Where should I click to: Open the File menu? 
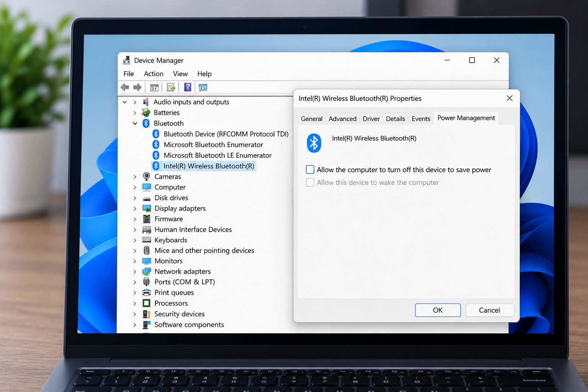pyautogui.click(x=129, y=74)
